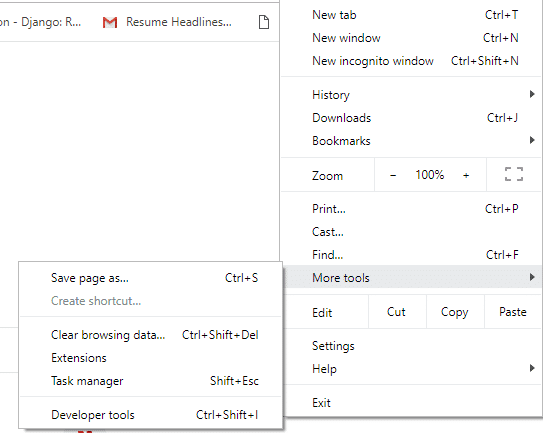
Task: Decrease zoom with the minus button
Action: coord(393,175)
